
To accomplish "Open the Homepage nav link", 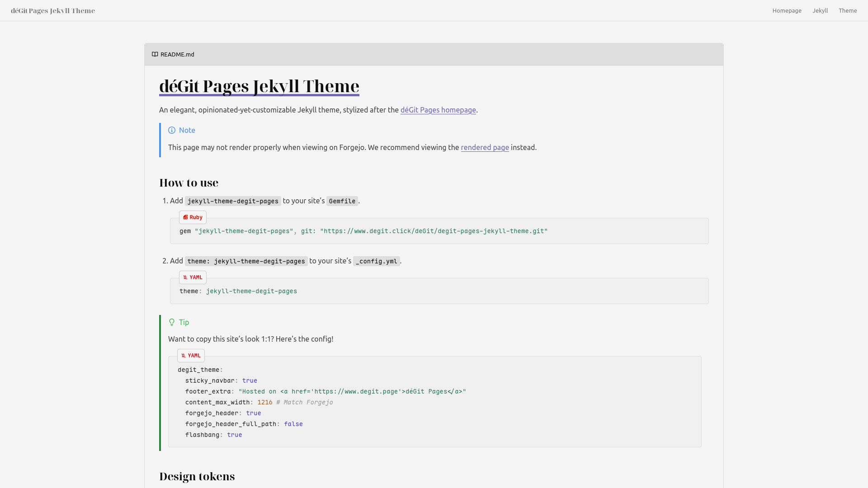I will tap(787, 10).
